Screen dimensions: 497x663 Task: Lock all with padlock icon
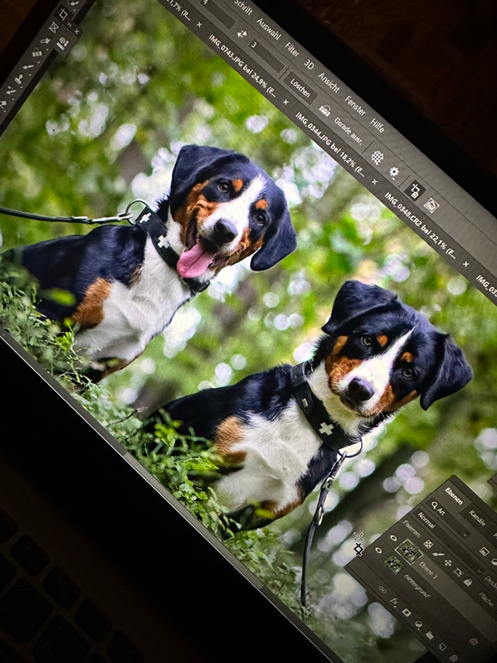(x=467, y=582)
